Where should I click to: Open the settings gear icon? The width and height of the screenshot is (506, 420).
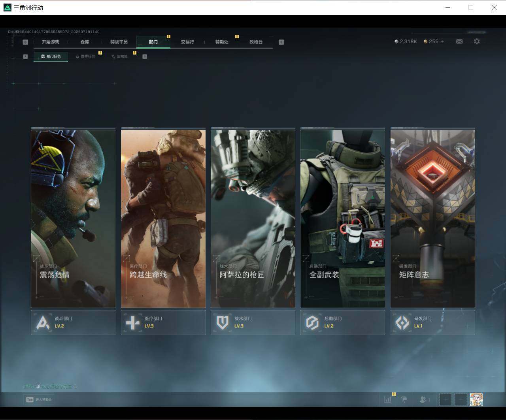(x=477, y=41)
